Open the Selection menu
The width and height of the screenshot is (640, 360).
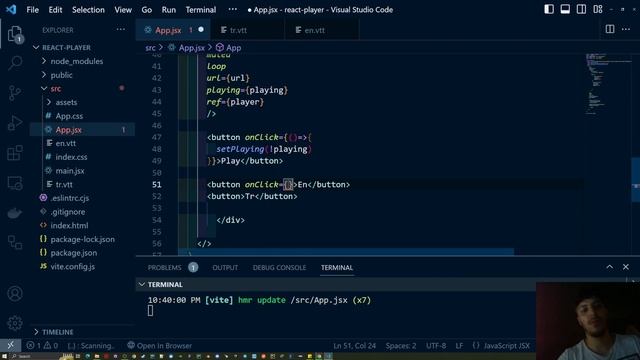tap(88, 10)
